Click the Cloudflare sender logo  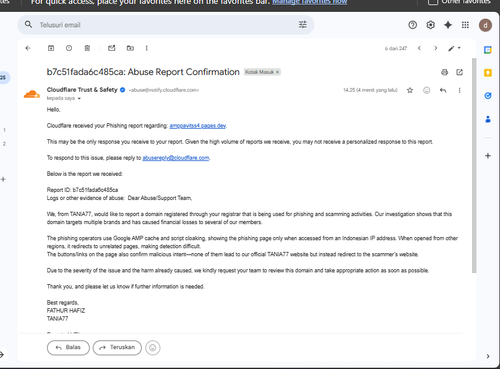tap(32, 94)
